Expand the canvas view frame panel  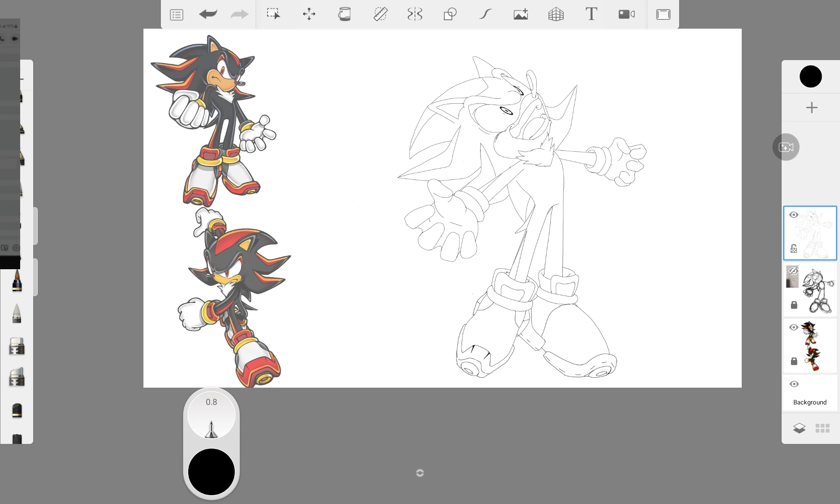(x=663, y=14)
